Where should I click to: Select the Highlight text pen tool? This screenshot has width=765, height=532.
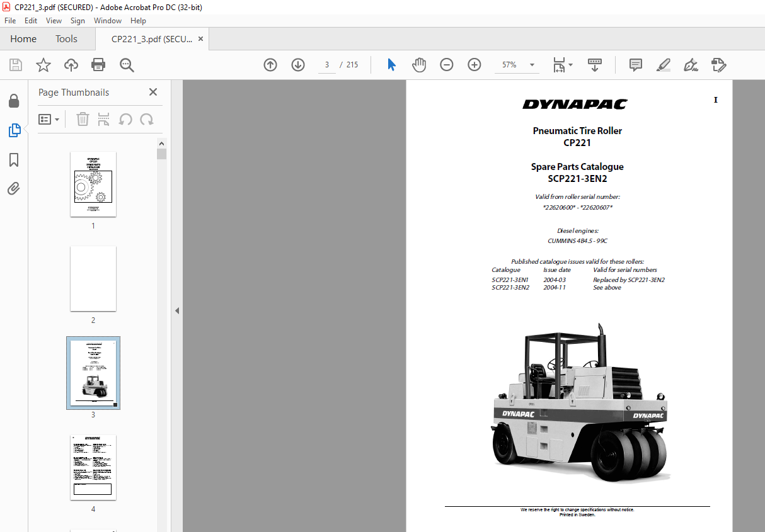point(663,65)
